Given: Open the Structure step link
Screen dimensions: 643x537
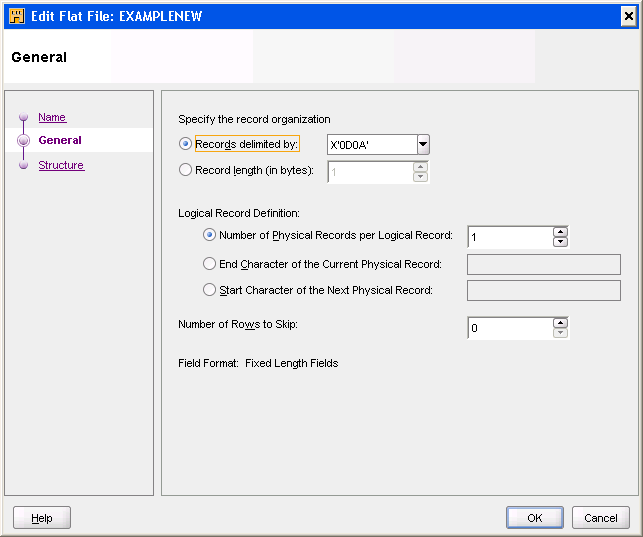Looking at the screenshot, I should [61, 166].
